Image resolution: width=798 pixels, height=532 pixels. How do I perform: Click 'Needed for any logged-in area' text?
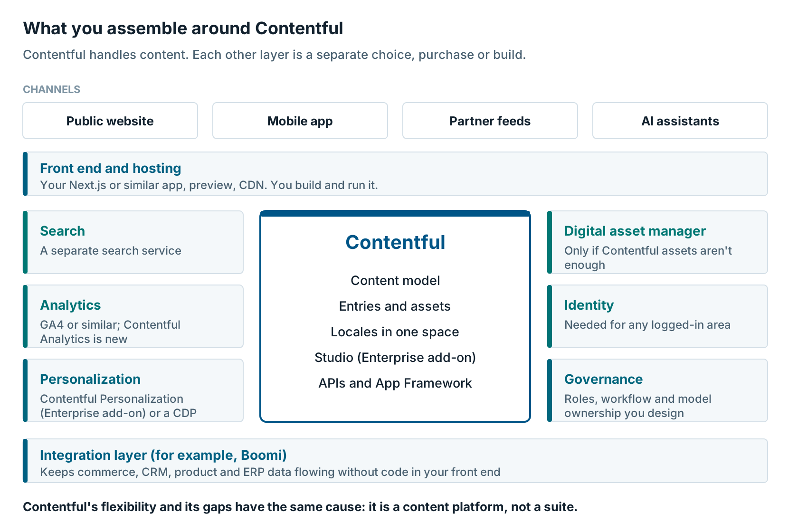[x=647, y=325]
